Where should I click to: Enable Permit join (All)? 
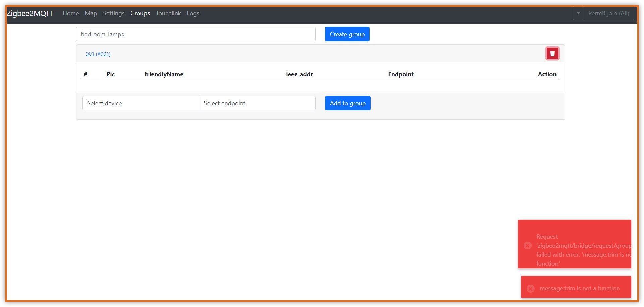click(x=609, y=13)
